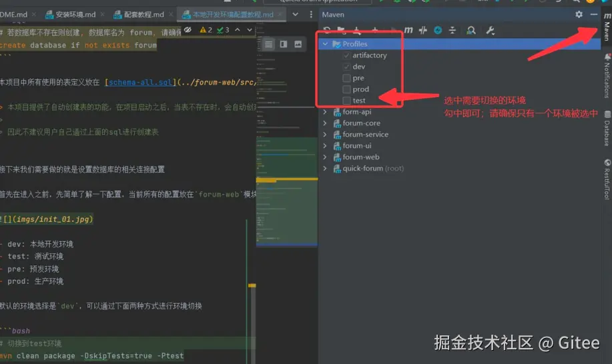612x364 pixels.
Task: Click the yellow warning marker on scrollbar
Action: coord(252,285)
